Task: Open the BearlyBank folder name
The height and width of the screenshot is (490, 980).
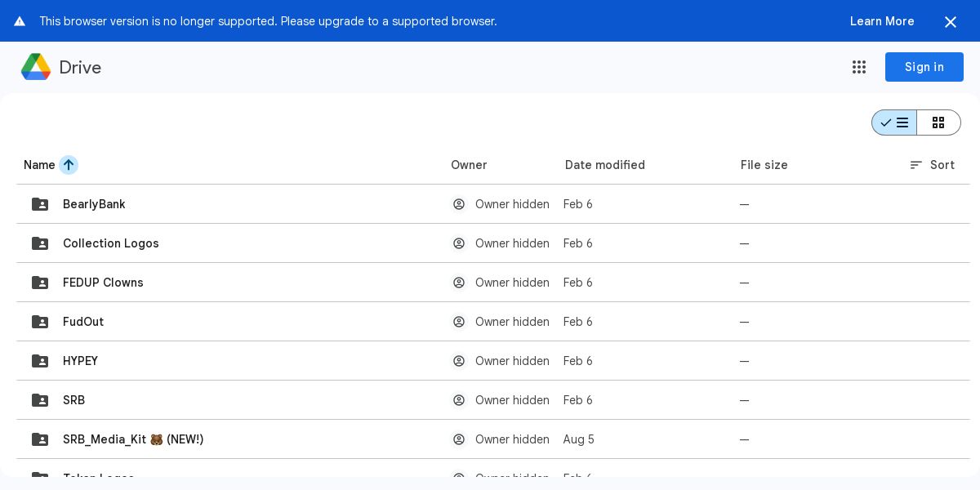Action: 94,204
